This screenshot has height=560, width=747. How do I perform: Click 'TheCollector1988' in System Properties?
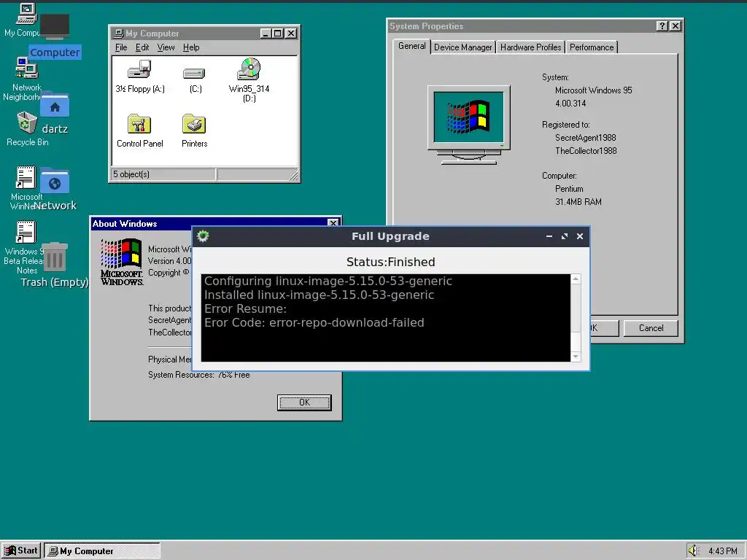[586, 151]
